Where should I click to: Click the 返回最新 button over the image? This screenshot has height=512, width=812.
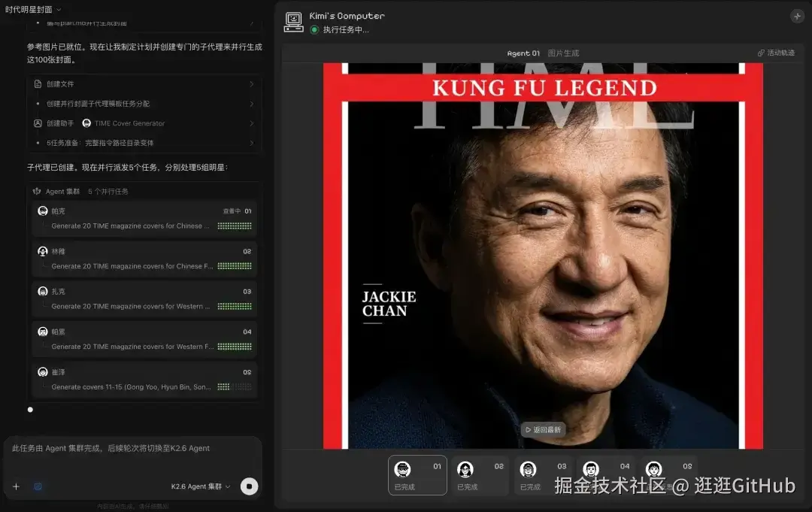pos(544,430)
